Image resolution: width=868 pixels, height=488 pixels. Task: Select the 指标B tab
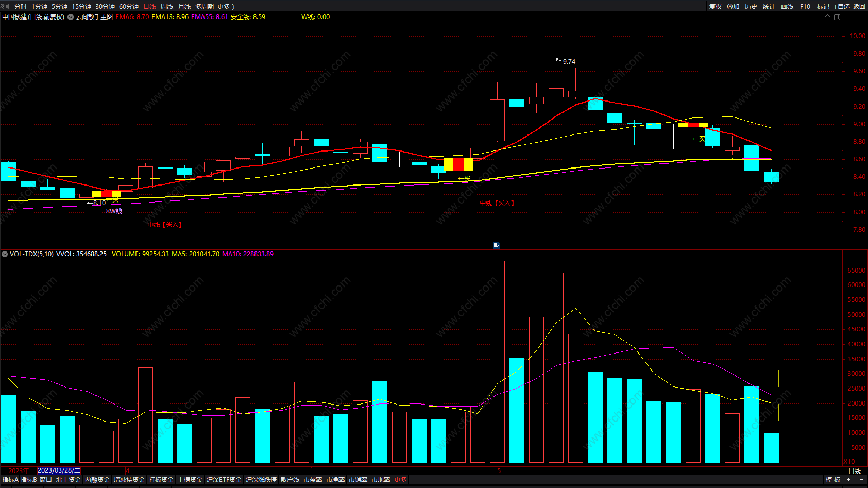29,480
